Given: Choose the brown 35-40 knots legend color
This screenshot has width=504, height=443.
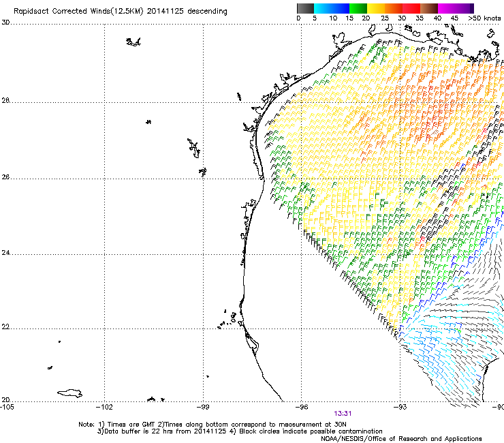Looking at the screenshot, I should click(429, 8).
